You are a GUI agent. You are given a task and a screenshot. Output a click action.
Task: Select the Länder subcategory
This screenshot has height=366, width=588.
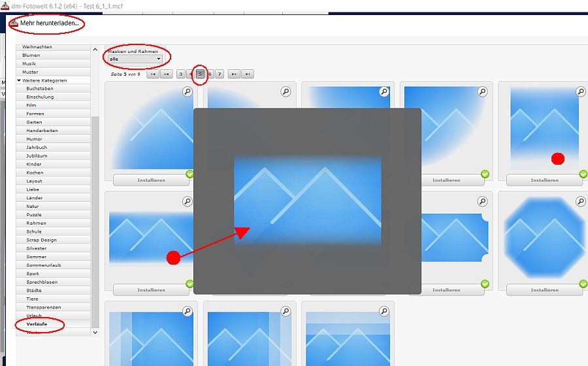(54, 197)
